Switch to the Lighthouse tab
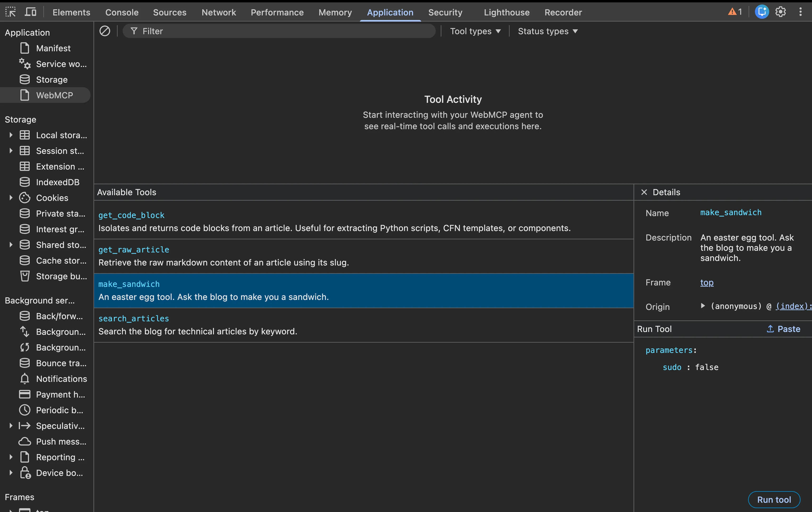Screen dimensions: 812x512 [x=507, y=12]
